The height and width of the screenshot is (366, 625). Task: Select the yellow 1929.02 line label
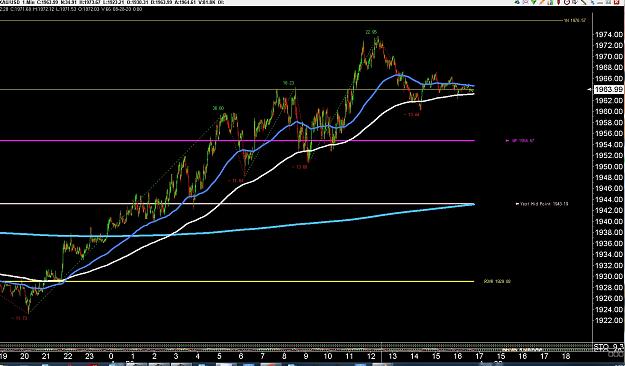click(497, 281)
